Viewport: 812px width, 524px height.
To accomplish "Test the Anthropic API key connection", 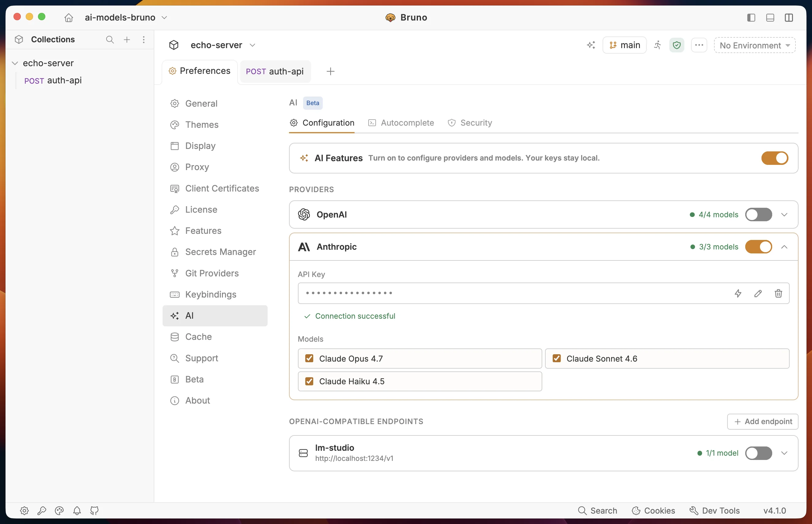I will click(x=738, y=293).
